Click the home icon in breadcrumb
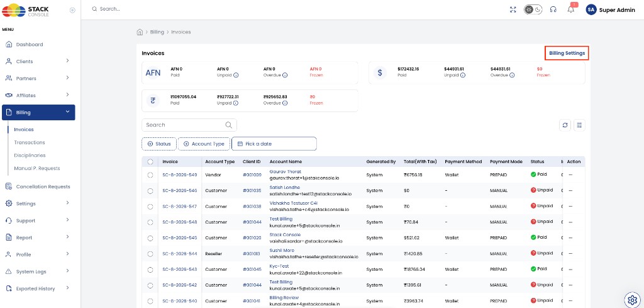Image resolution: width=644 pixels, height=308 pixels. 140,31
